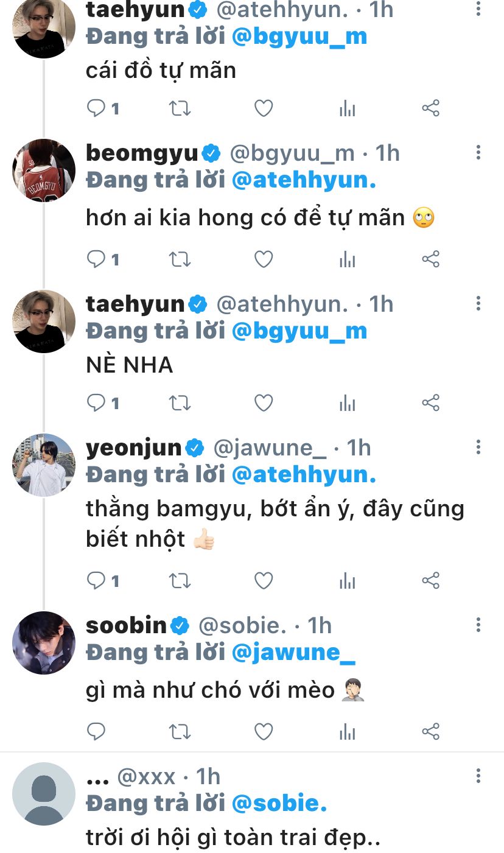Open beomgyu's profile avatar

point(44,170)
